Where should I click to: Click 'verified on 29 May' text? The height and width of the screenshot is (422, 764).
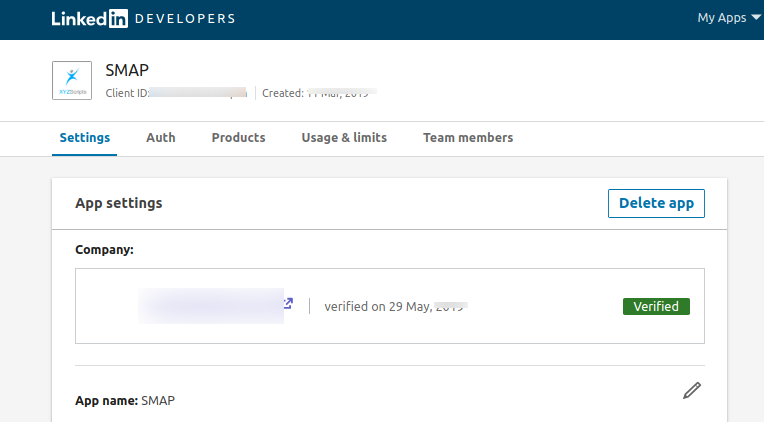(x=378, y=307)
